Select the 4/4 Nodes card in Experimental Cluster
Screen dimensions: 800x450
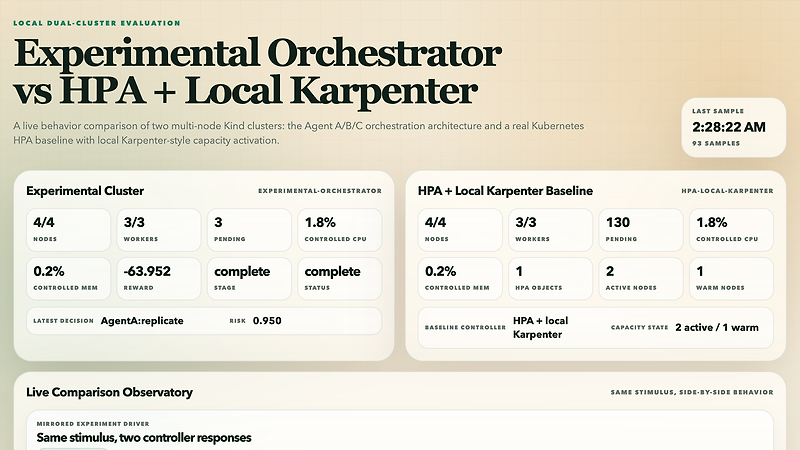(68, 230)
